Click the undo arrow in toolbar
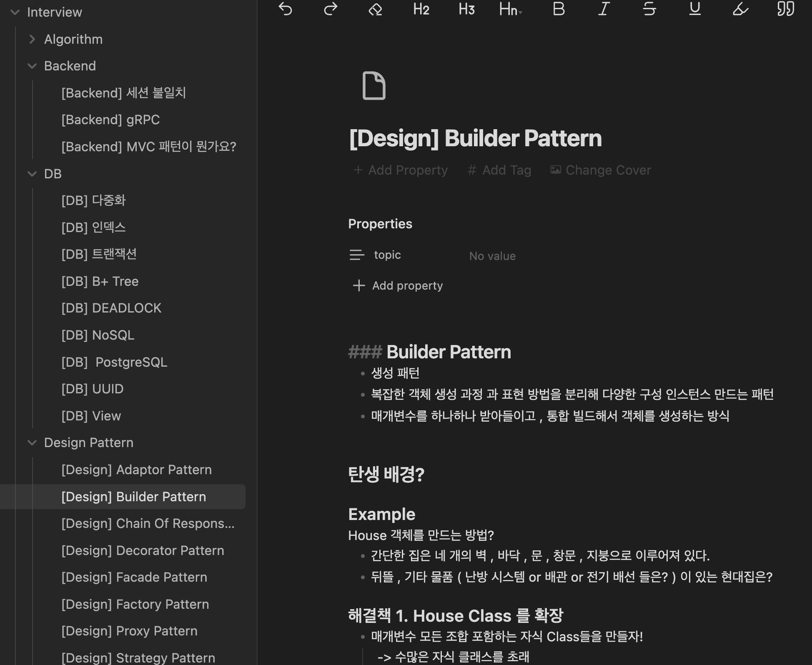Screen dimensions: 812x665 pyautogui.click(x=285, y=9)
